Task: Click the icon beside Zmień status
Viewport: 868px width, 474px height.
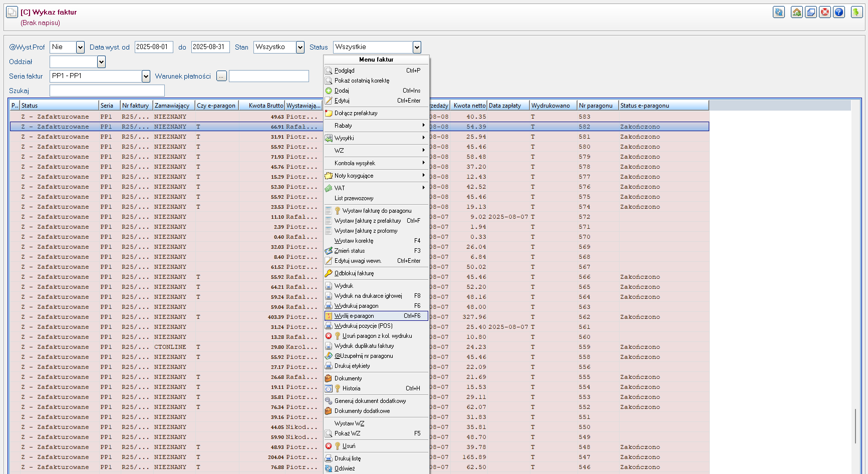Action: click(x=329, y=251)
